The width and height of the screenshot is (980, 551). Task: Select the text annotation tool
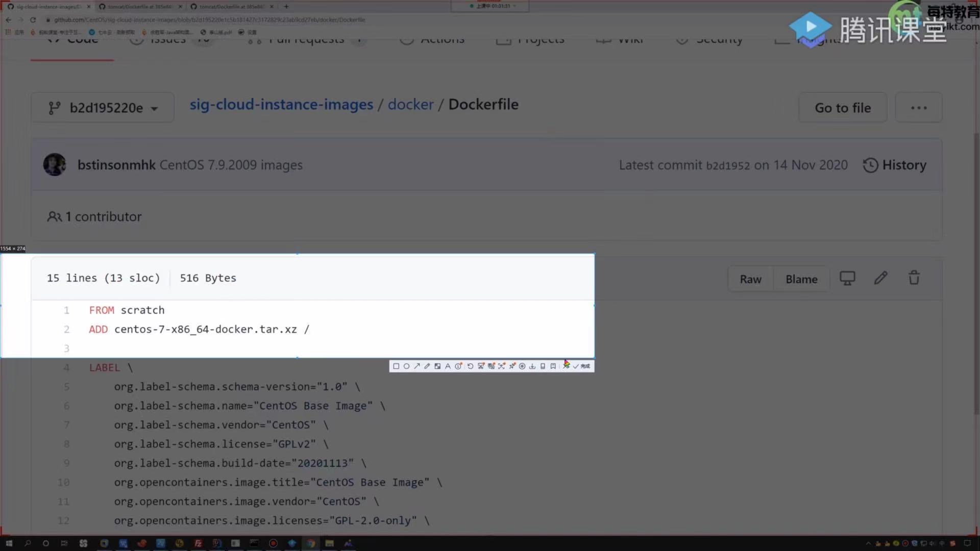(448, 366)
